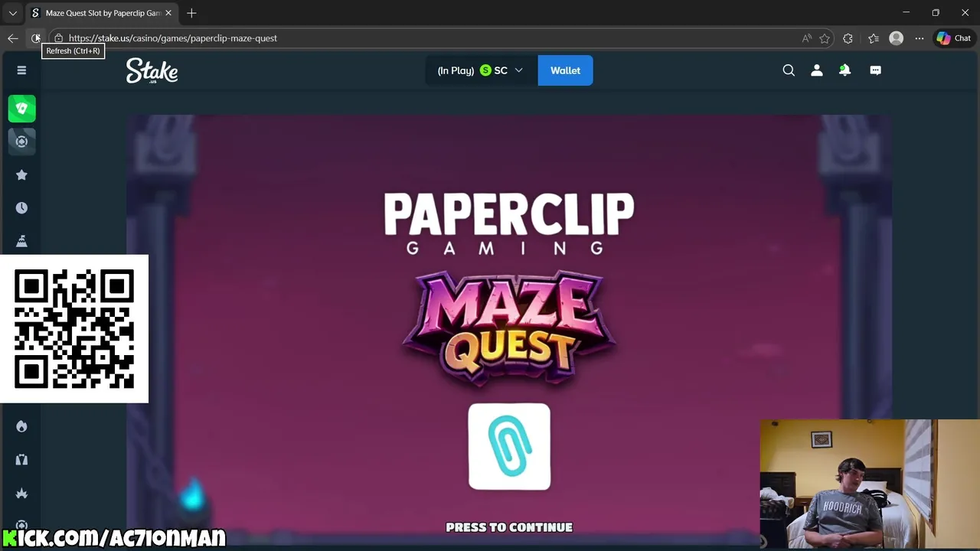Open a new browser tab
Screen dimensions: 980x551
pos(191,13)
